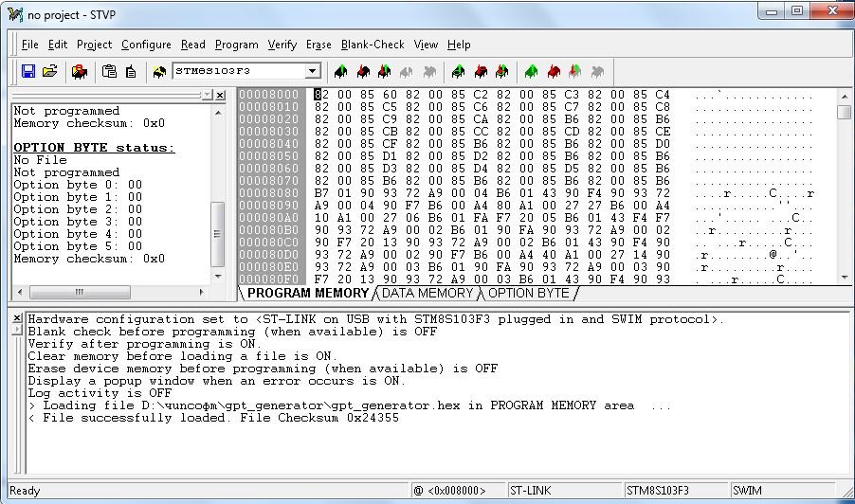Close the output log pane
The width and height of the screenshot is (855, 504).
point(16,317)
